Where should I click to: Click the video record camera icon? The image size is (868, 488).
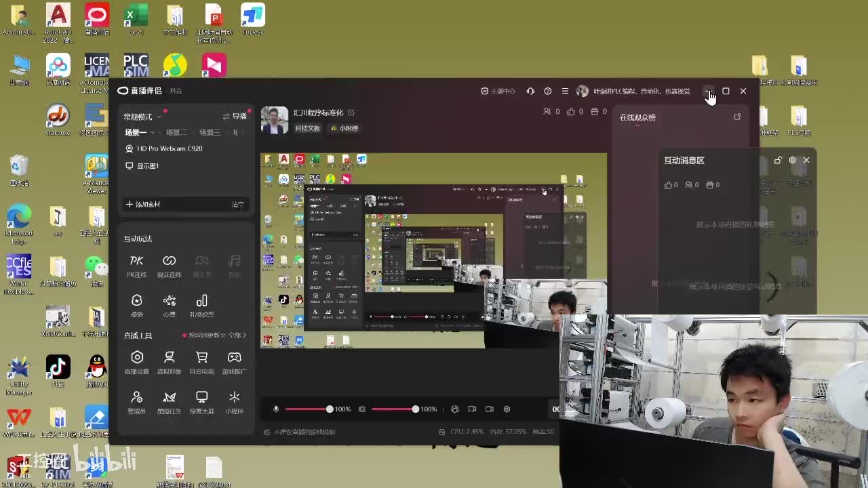pos(490,409)
